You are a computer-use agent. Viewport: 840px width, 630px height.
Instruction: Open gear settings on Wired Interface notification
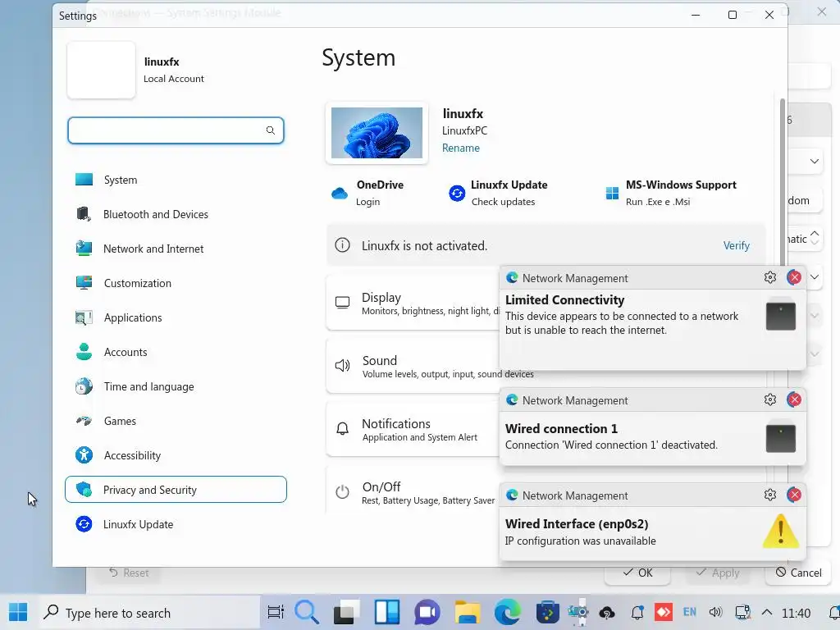point(769,495)
